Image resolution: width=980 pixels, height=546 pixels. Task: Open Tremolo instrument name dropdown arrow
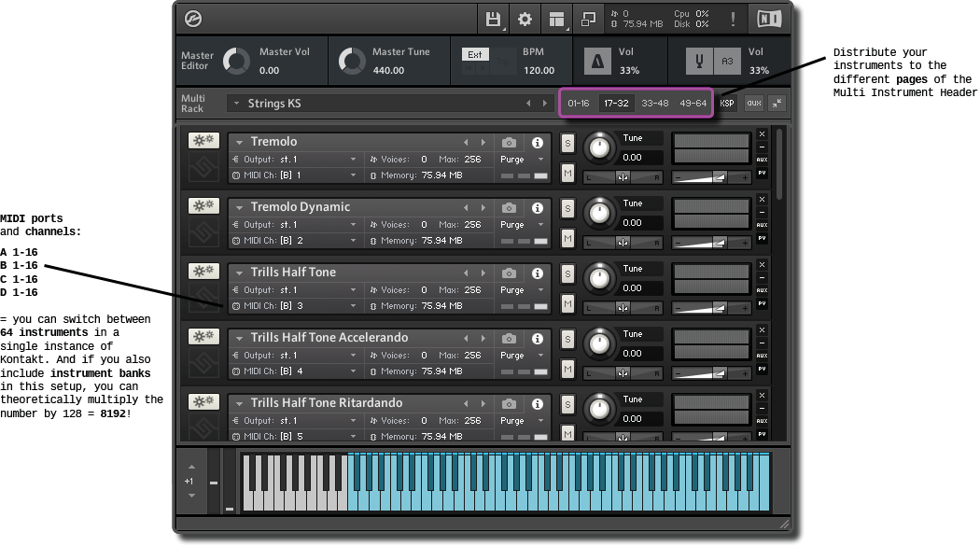(239, 143)
